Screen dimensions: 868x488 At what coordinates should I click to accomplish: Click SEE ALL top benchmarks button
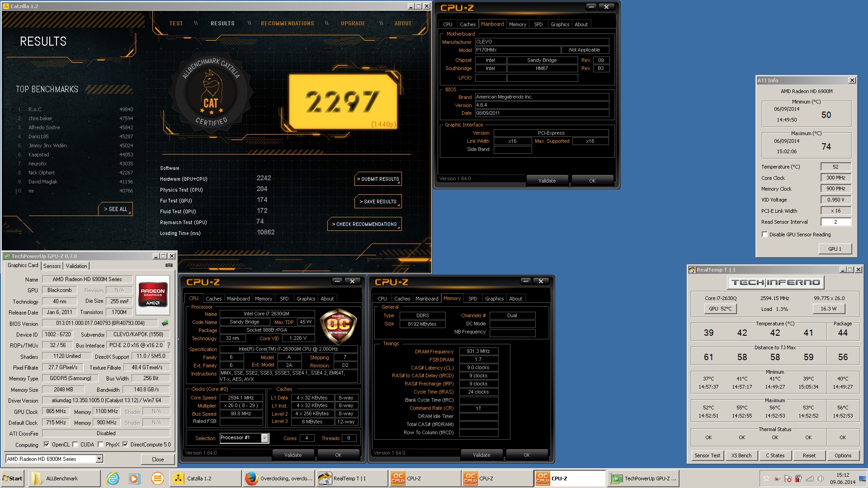pyautogui.click(x=115, y=209)
